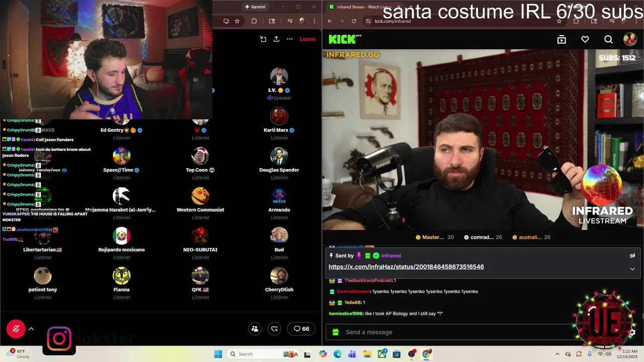Viewport: 644px width, 362px height.
Task: Select Western Communist listener avatar
Action: click(200, 196)
